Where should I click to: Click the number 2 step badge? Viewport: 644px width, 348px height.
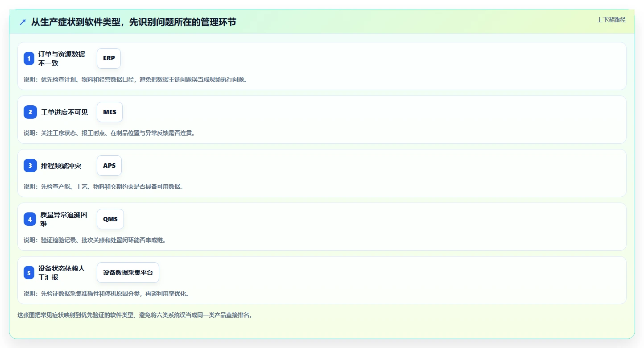pos(30,112)
